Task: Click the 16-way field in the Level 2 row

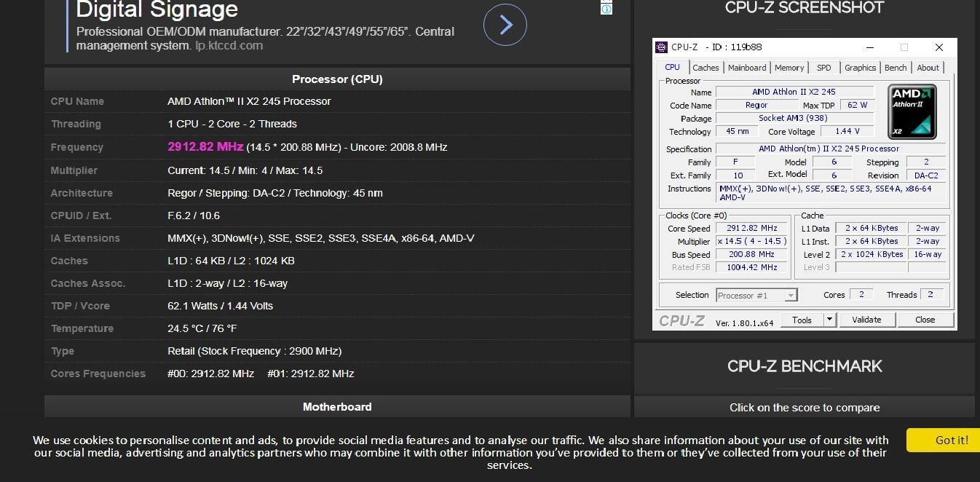Action: (x=927, y=254)
